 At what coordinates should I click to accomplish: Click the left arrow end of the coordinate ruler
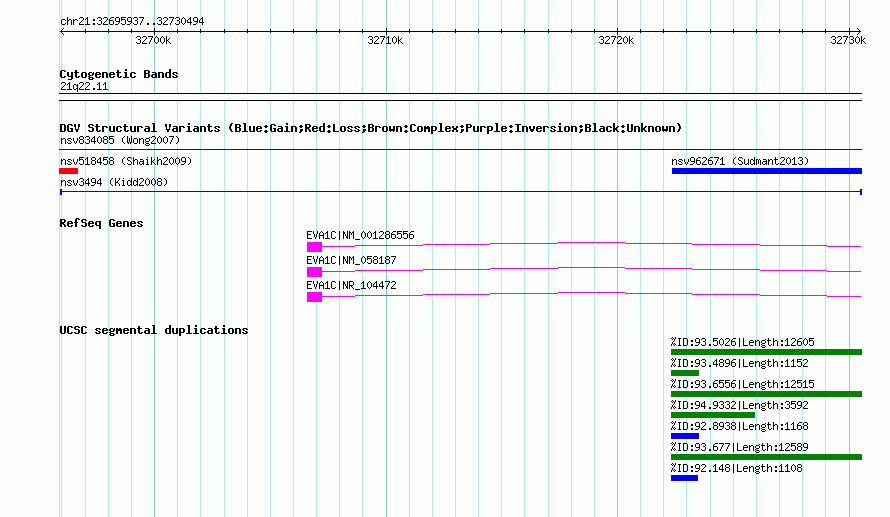[x=62, y=32]
